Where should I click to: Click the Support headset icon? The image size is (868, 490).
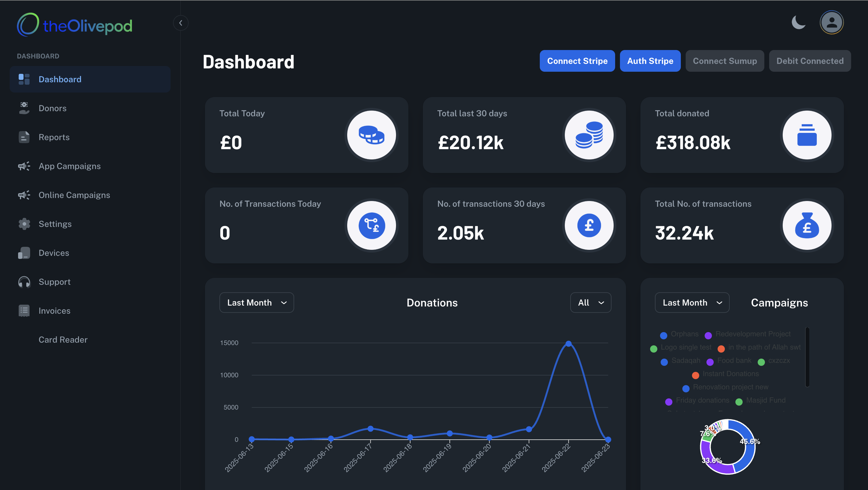click(x=24, y=282)
